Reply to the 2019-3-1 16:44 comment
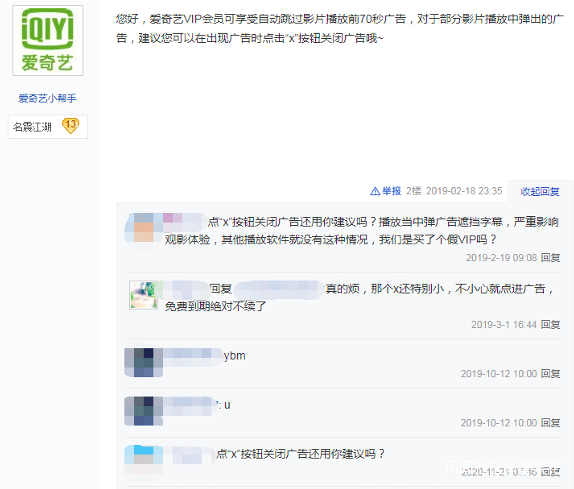The height and width of the screenshot is (489, 574). [x=551, y=325]
